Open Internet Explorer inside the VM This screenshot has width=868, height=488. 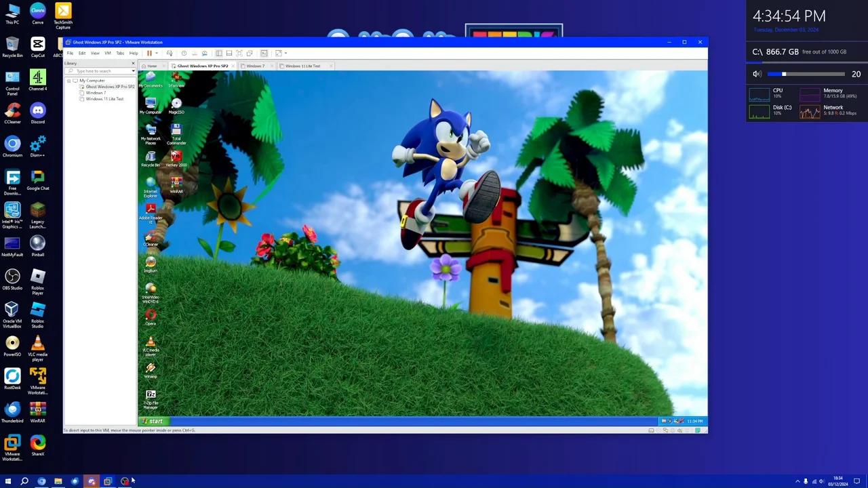coord(150,184)
